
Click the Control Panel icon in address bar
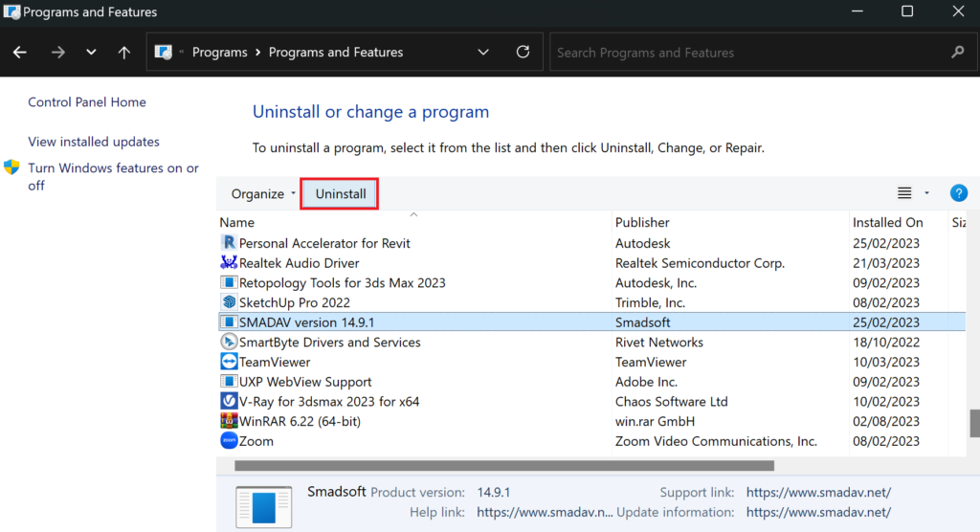pos(163,53)
